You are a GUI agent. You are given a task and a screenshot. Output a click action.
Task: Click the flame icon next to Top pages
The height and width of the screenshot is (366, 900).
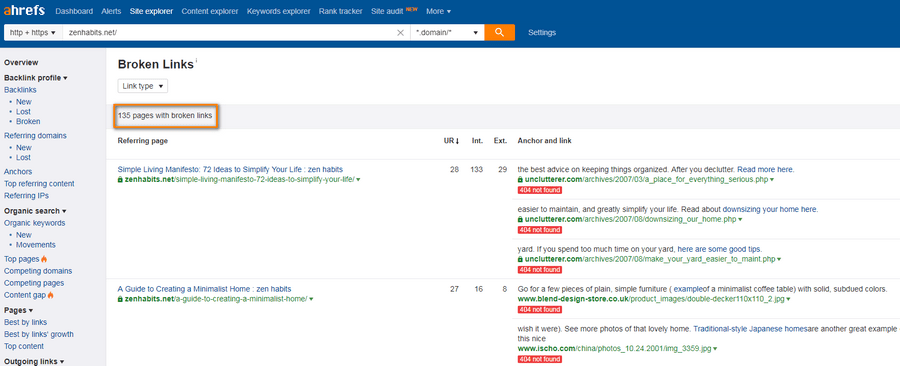pyautogui.click(x=44, y=259)
